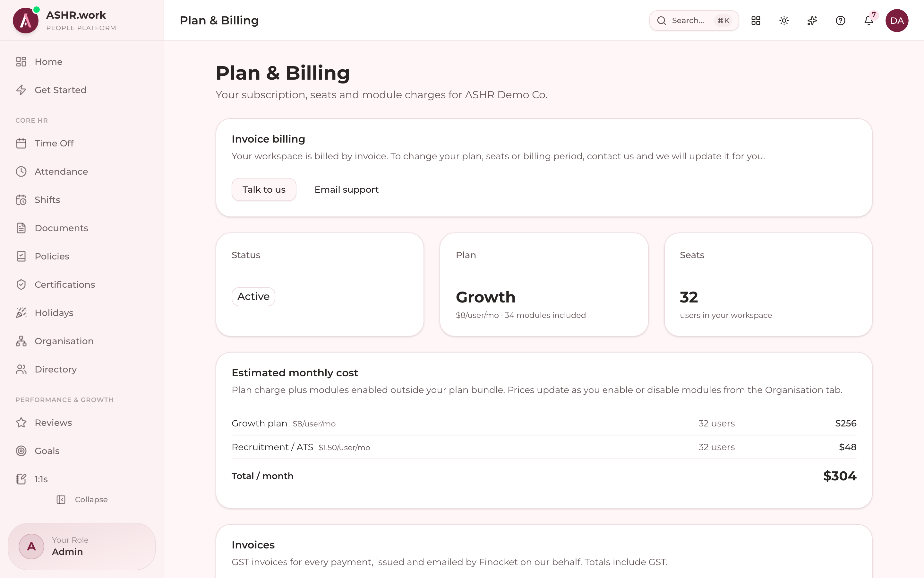
Task: Click the ASHR.work logo icon
Action: [x=26, y=21]
